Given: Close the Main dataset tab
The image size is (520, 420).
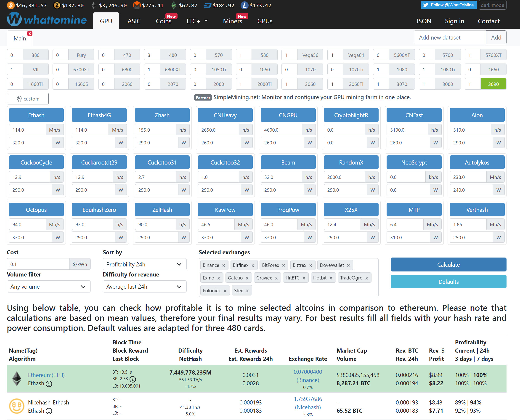Looking at the screenshot, I should [30, 34].
